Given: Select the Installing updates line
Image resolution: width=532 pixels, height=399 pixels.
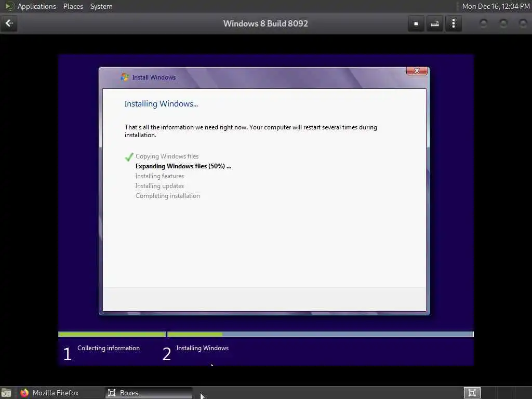Looking at the screenshot, I should [x=159, y=186].
